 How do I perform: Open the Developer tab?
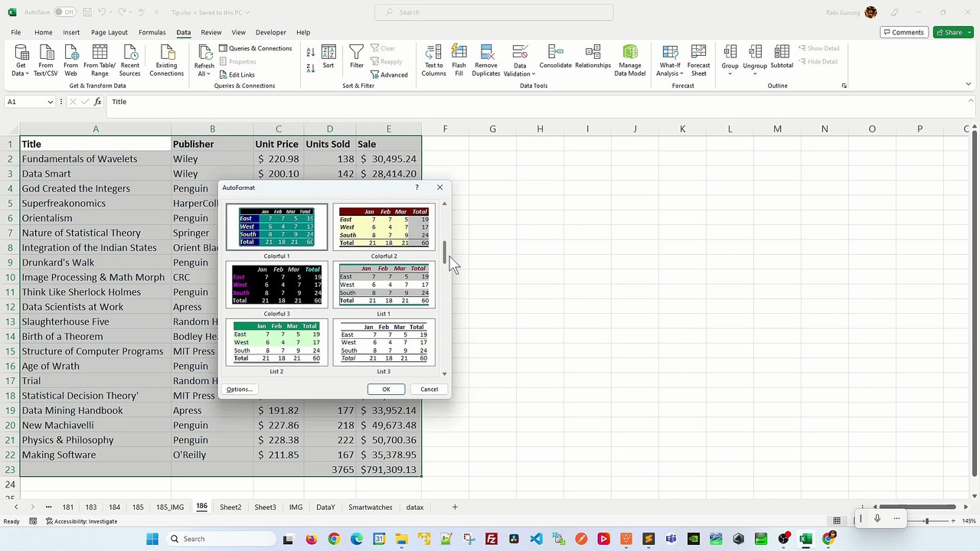click(270, 32)
